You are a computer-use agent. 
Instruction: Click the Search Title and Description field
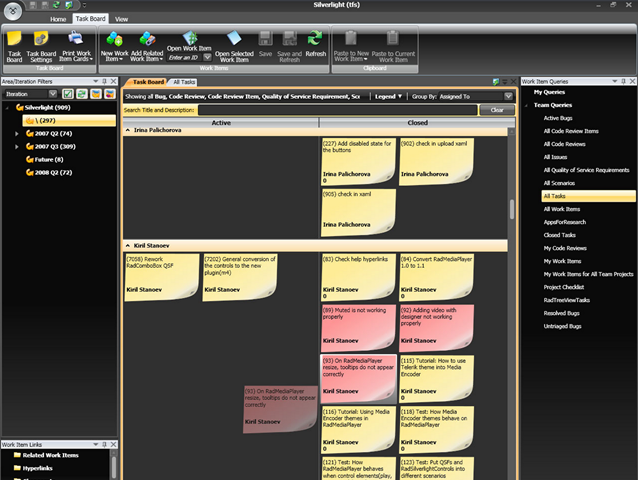pos(337,110)
